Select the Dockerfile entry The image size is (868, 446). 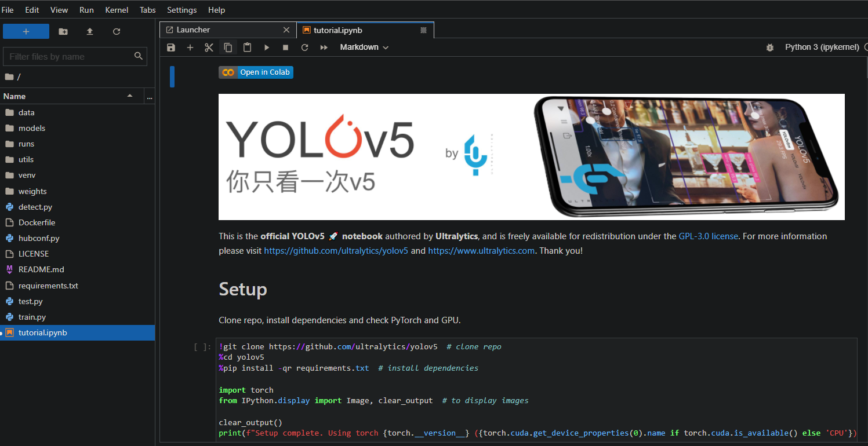point(77,222)
